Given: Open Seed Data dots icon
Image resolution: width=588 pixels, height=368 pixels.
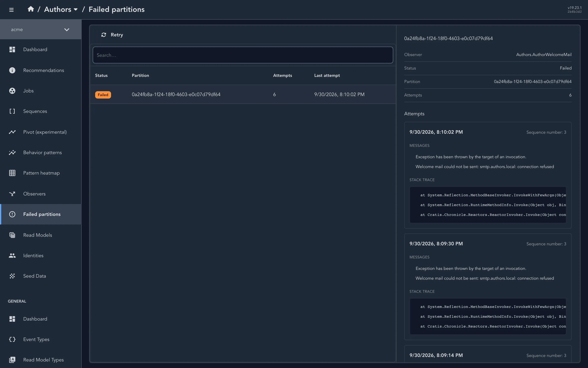Looking at the screenshot, I should [x=12, y=276].
